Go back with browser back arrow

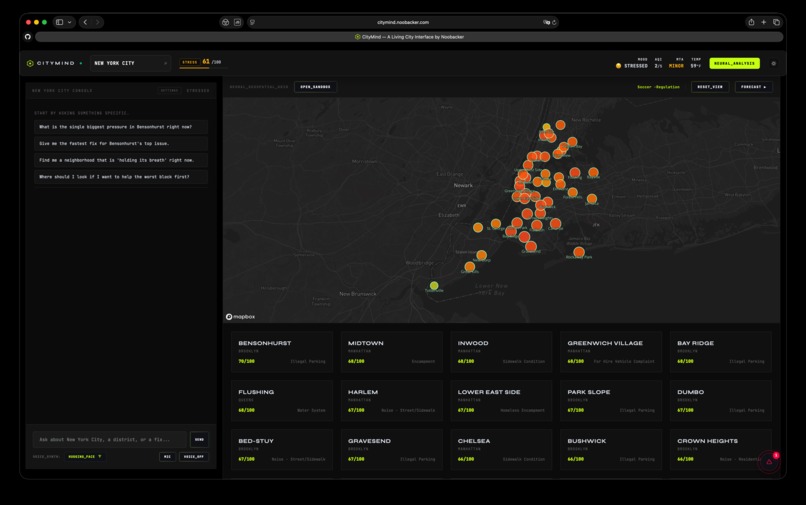point(85,22)
